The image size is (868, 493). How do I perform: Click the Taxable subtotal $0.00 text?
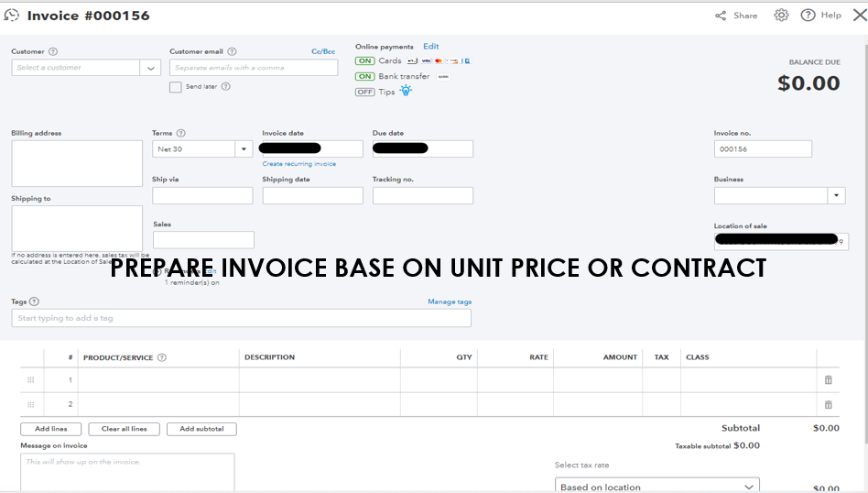tap(718, 445)
